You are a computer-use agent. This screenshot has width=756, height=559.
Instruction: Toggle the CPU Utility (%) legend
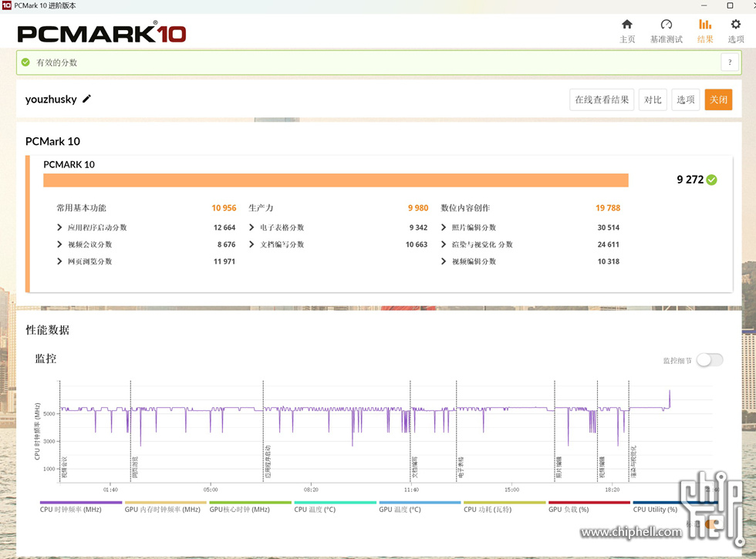click(x=674, y=507)
